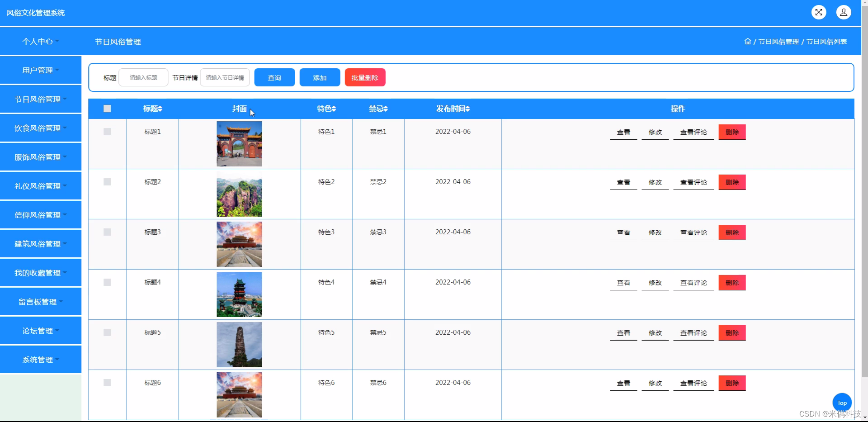Image resolution: width=868 pixels, height=422 pixels.
Task: Expand the 我的收藏管理 sidebar menu
Action: [41, 273]
